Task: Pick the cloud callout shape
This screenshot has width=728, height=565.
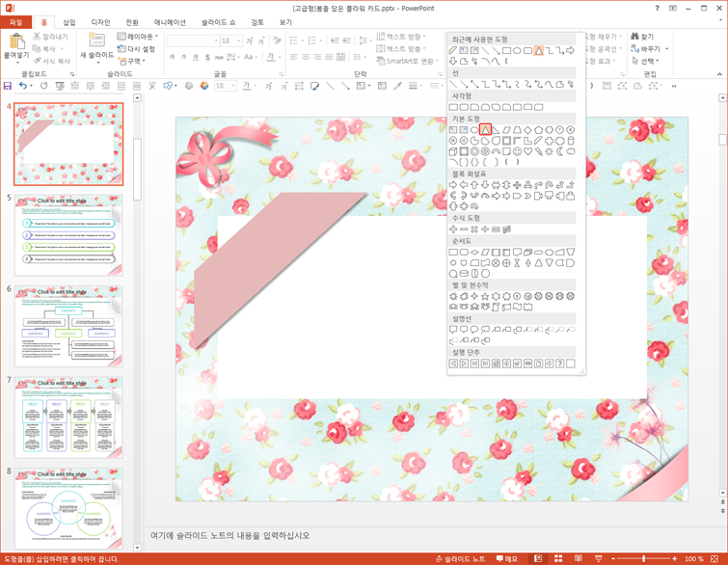Action: (485, 330)
